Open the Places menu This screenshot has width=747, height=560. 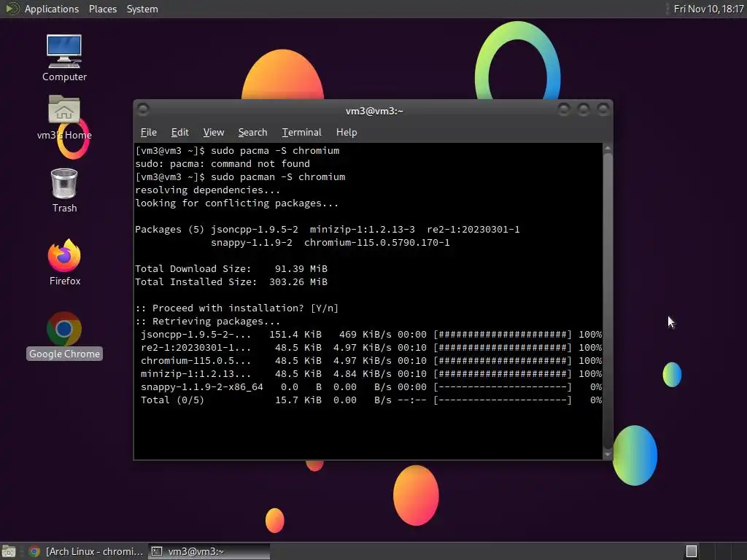pyautogui.click(x=103, y=9)
